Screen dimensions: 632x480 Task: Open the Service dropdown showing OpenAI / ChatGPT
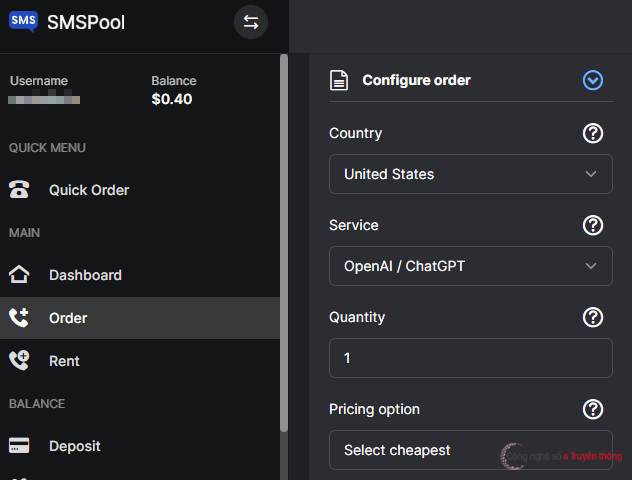coord(470,266)
